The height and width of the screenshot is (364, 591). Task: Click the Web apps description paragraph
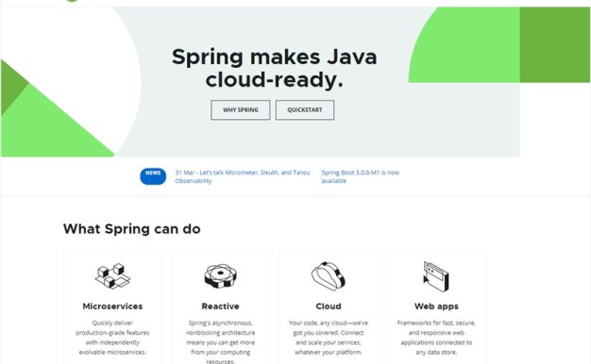(x=436, y=338)
